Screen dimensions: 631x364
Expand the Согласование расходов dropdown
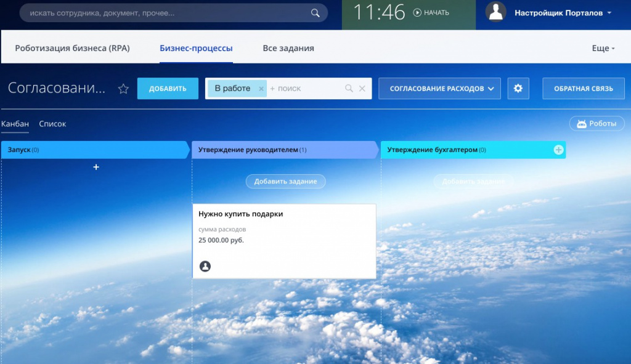(438, 89)
